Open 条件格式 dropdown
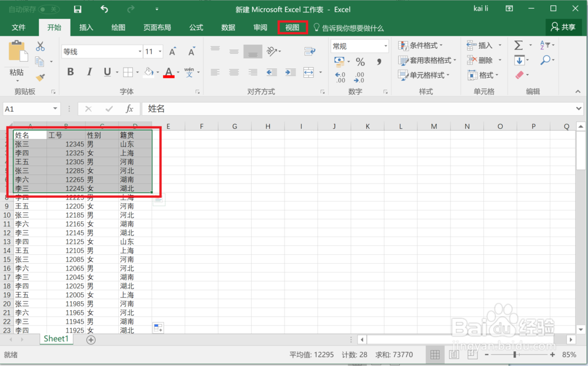Viewport: 588px width, 366px height. (420, 45)
